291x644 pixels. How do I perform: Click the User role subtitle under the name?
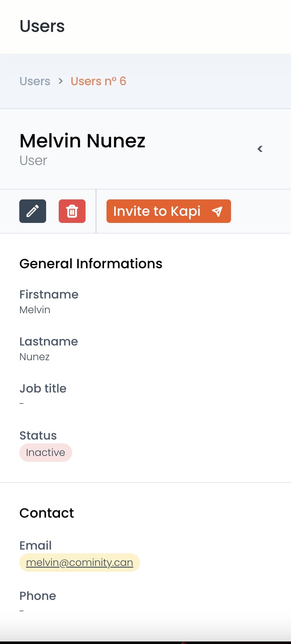[x=33, y=160]
